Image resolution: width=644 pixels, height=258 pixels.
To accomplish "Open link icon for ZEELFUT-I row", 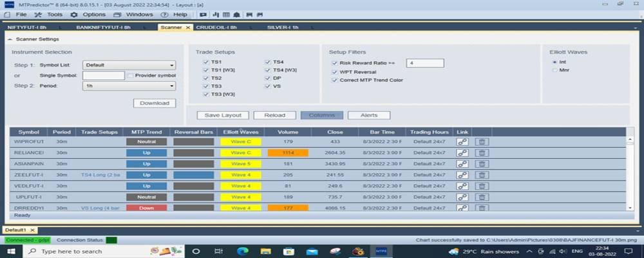I will coord(463,175).
